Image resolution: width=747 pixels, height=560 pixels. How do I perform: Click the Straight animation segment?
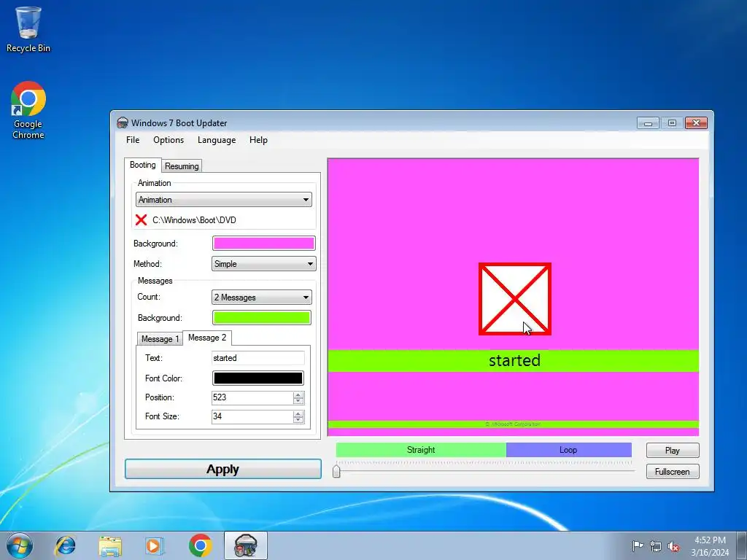coord(421,450)
